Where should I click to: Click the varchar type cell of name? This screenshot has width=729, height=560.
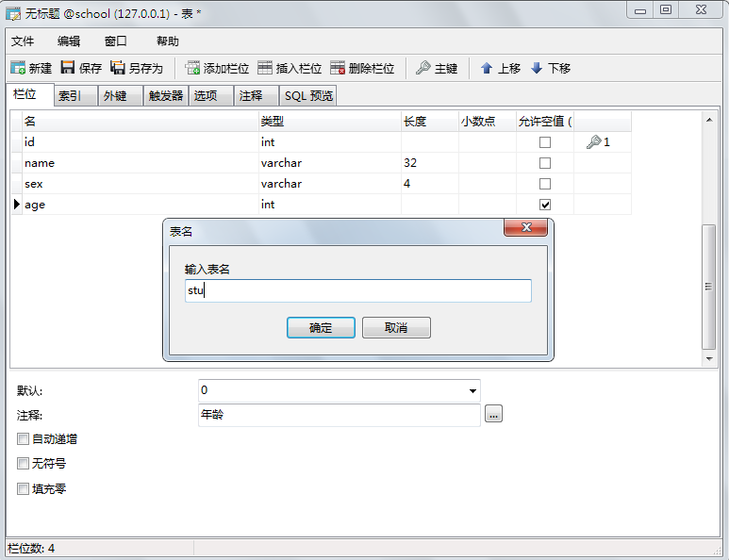pos(330,163)
